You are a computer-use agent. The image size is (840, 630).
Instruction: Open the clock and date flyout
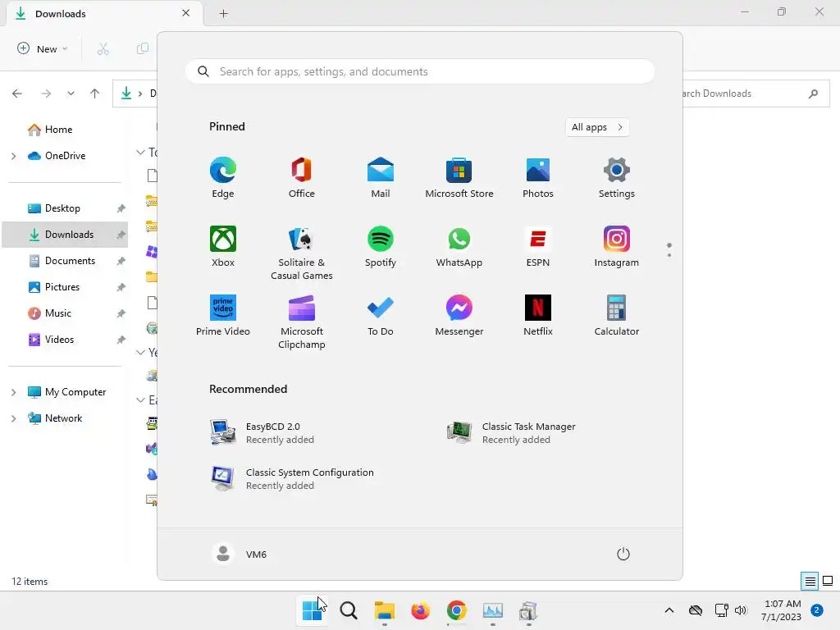click(782, 610)
